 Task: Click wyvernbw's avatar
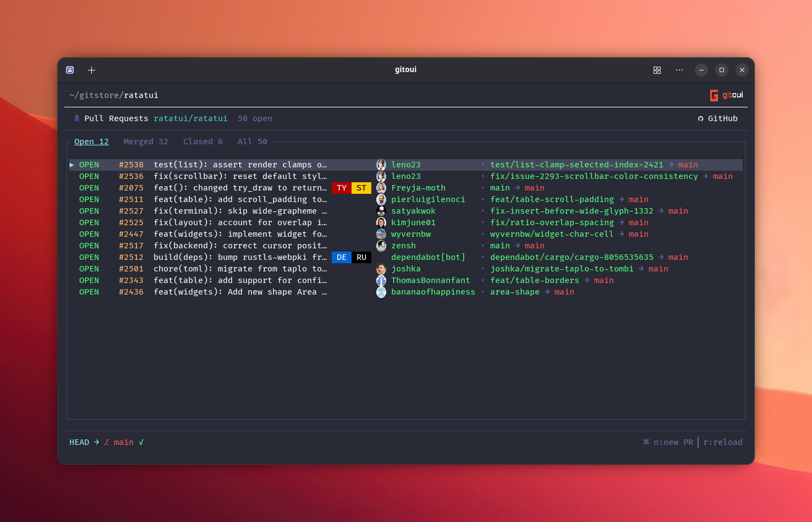click(x=381, y=234)
